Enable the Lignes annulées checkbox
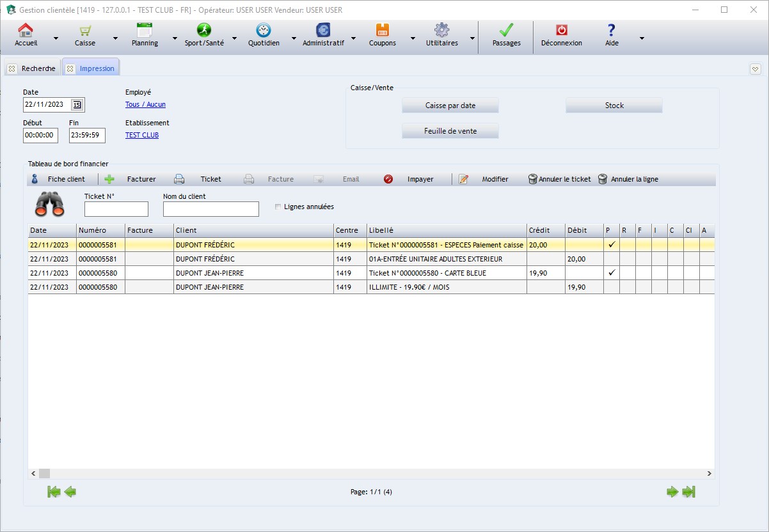Viewport: 769px width, 532px height. 278,207
